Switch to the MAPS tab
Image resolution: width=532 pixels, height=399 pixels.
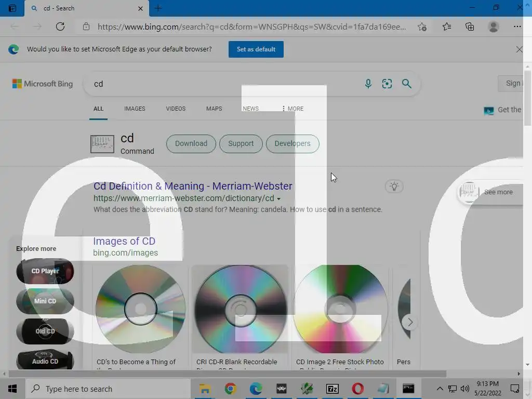click(x=214, y=109)
